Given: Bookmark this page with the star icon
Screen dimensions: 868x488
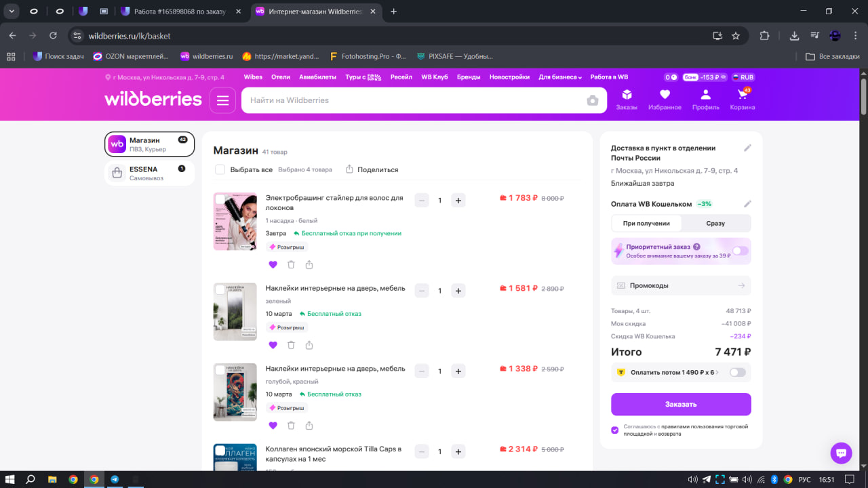Looking at the screenshot, I should tap(736, 36).
